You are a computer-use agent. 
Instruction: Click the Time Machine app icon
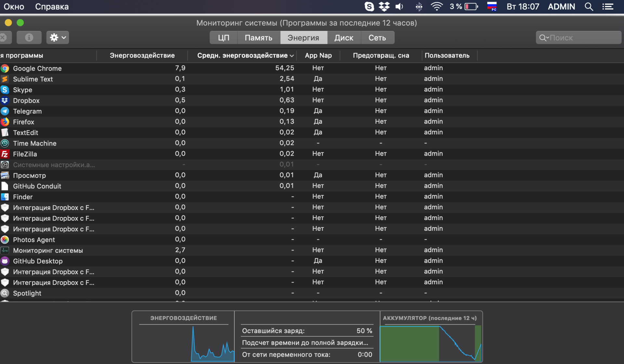5,143
